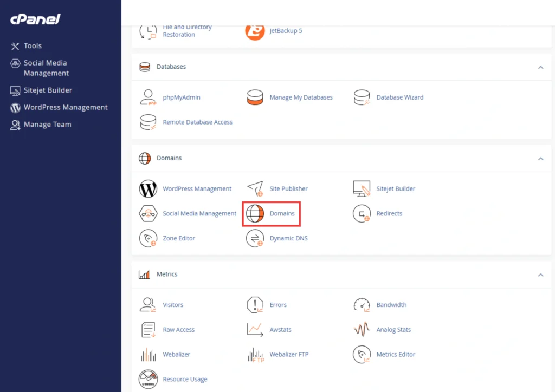The image size is (555, 392).
Task: Click the Site Publisher paper plane icon
Action: [x=255, y=189]
